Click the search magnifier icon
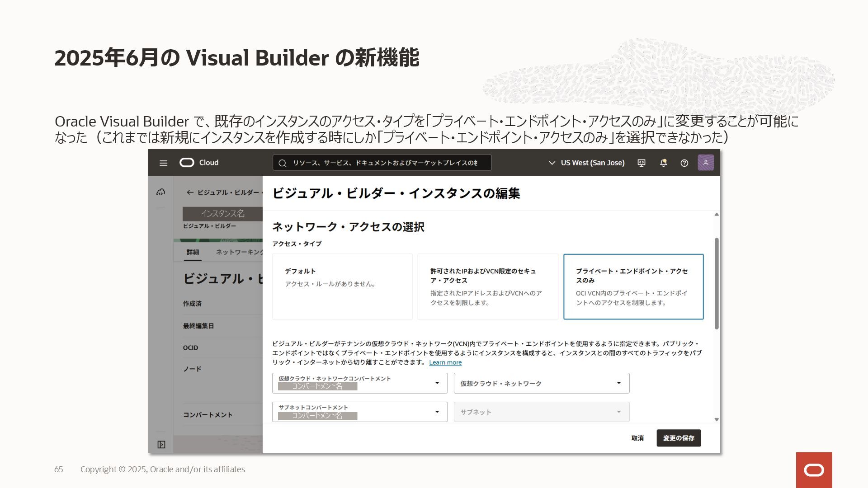Screen dimensions: 868x488 click(x=283, y=163)
